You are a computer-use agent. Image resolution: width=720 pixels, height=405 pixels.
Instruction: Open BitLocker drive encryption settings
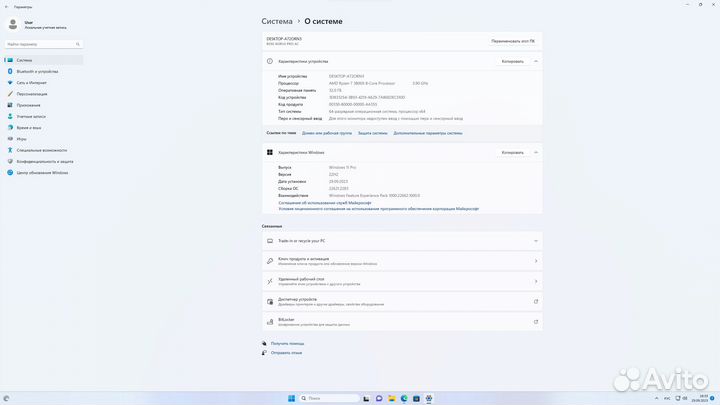click(x=402, y=322)
